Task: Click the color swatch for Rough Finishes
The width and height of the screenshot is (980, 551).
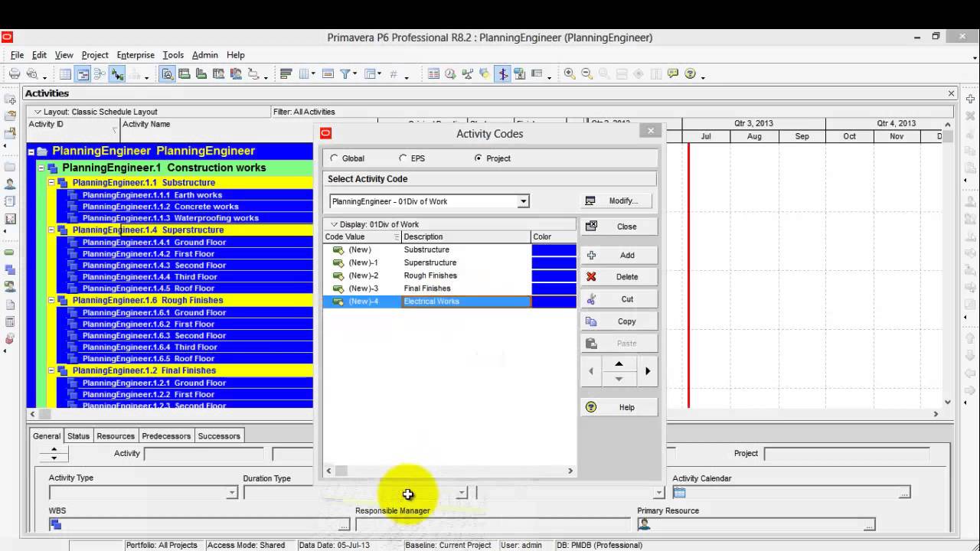Action: [554, 275]
